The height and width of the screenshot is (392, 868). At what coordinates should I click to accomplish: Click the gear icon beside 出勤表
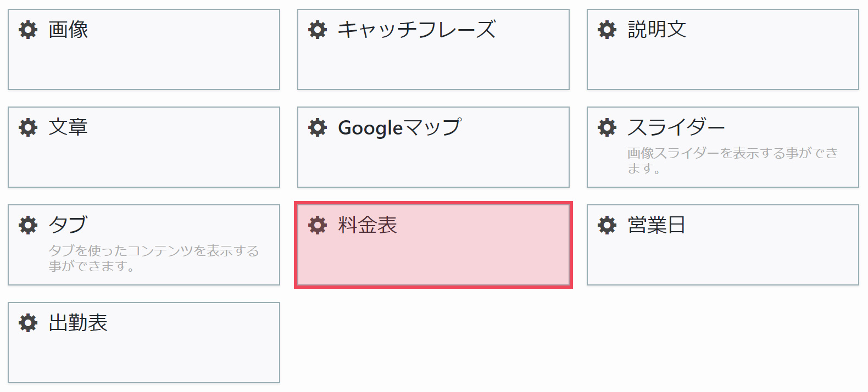pyautogui.click(x=28, y=323)
